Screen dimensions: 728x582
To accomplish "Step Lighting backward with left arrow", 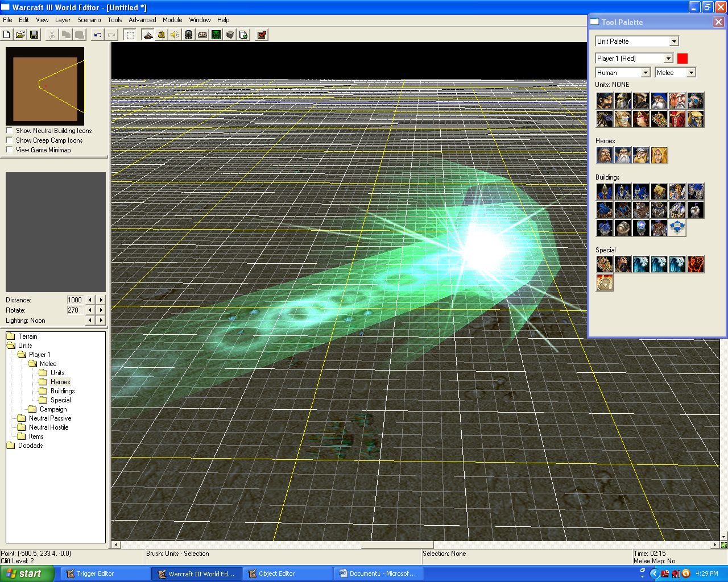I will point(89,321).
